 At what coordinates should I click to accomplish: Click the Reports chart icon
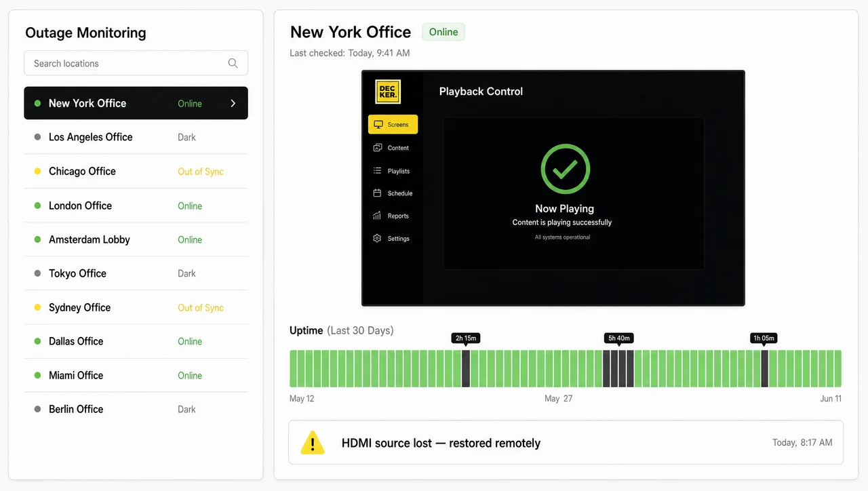pos(378,216)
